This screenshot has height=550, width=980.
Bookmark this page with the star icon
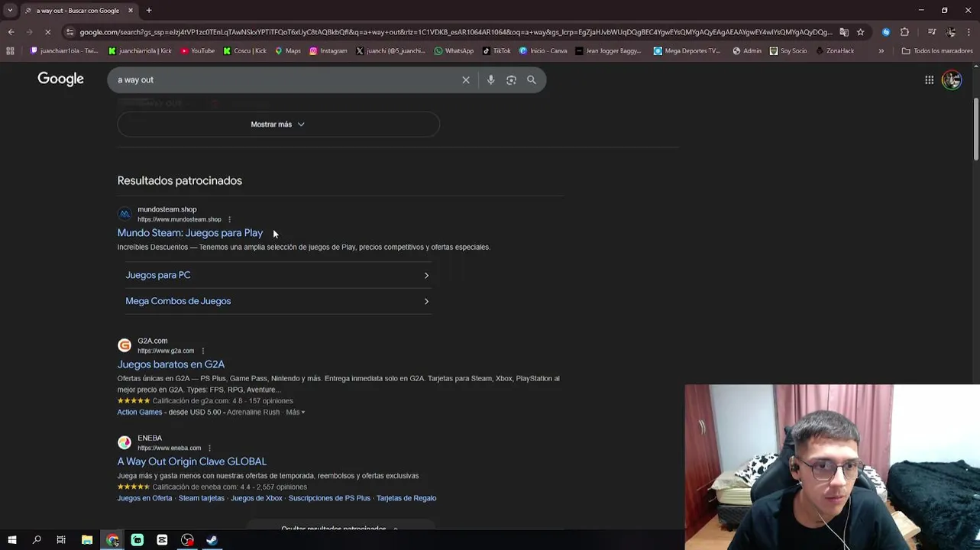(860, 32)
